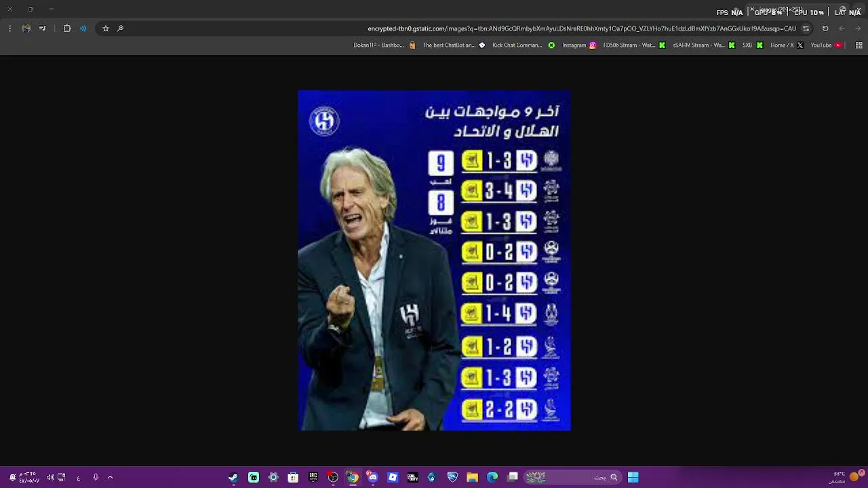
Task: Show hidden system tray icons
Action: tap(110, 477)
